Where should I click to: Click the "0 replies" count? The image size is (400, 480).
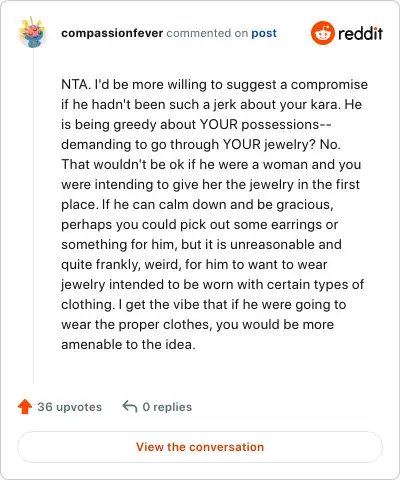(167, 407)
